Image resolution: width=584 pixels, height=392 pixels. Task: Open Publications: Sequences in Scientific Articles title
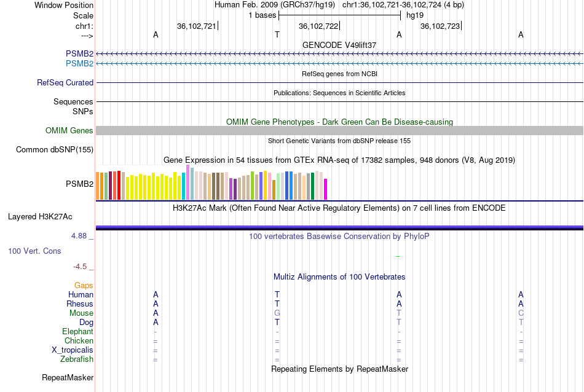tap(339, 93)
